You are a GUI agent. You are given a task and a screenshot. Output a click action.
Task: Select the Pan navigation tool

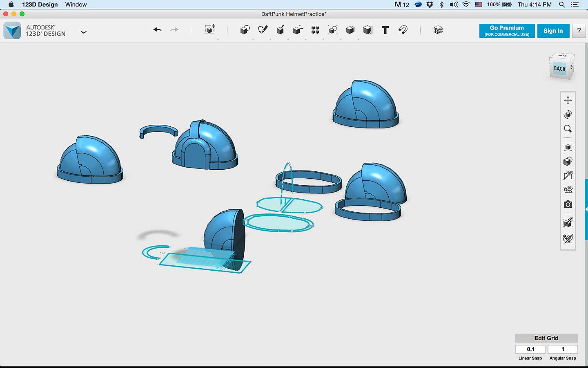[x=568, y=100]
